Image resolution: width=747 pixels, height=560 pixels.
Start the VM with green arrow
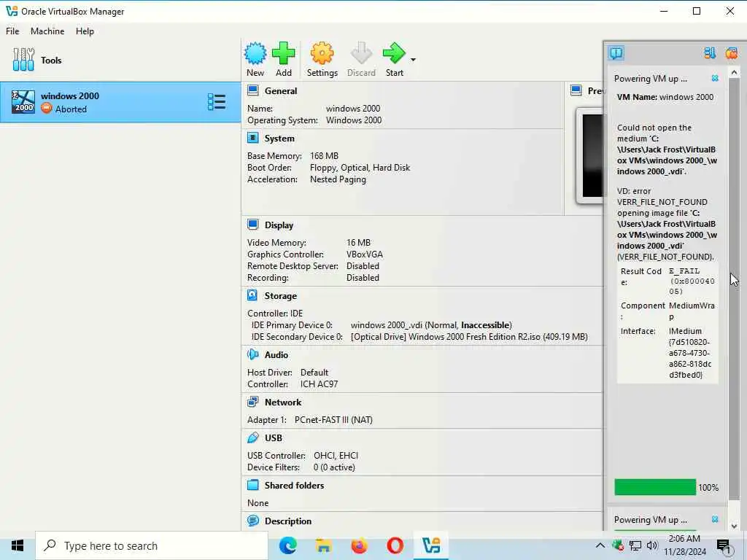(x=394, y=53)
